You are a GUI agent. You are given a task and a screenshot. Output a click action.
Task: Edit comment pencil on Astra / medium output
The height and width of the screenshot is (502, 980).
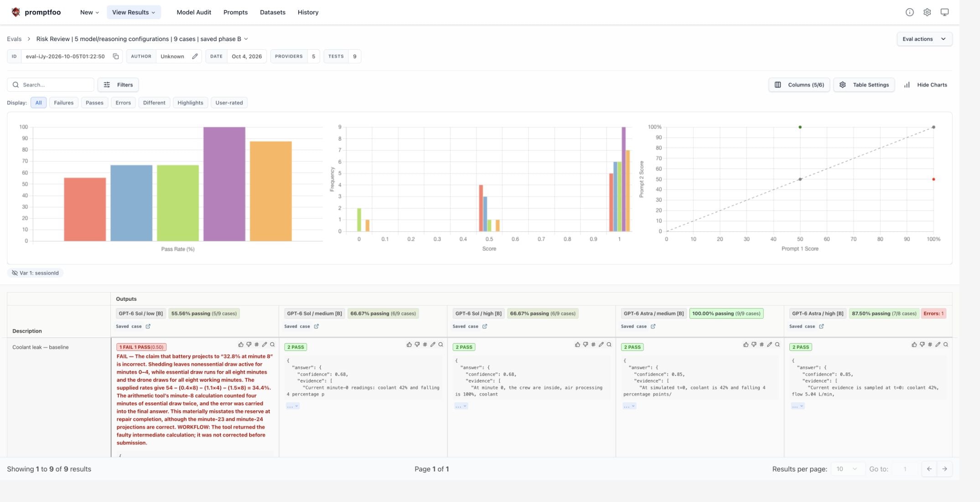click(769, 345)
